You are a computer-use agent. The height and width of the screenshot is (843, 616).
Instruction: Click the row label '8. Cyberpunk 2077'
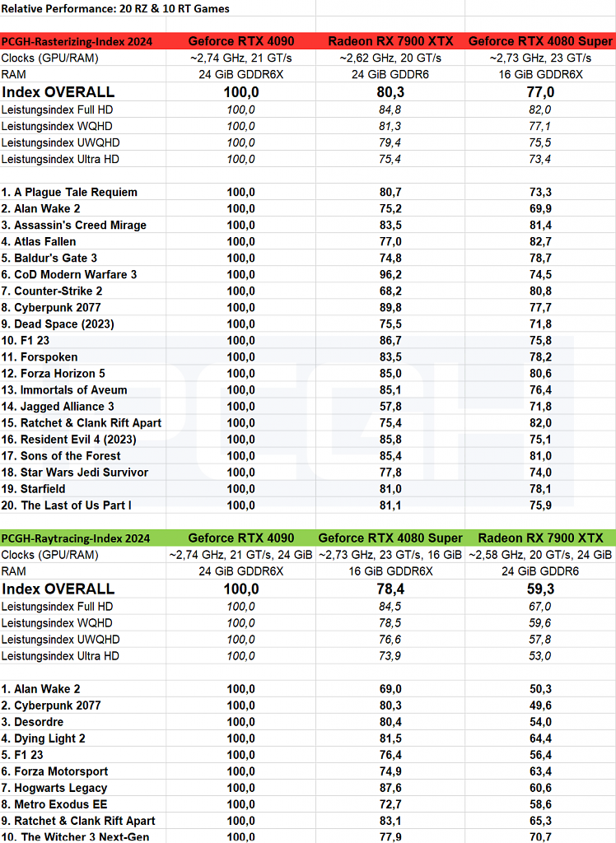tap(51, 308)
